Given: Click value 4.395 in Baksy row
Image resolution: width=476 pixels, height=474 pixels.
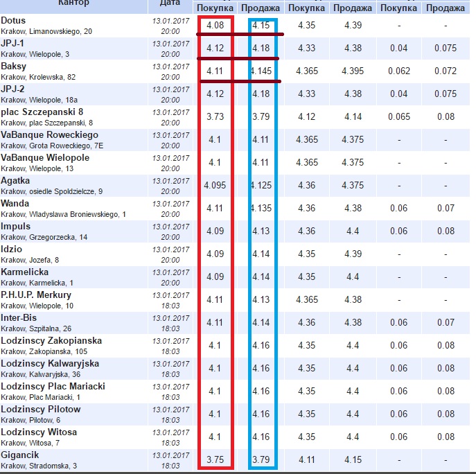Looking at the screenshot, I should pyautogui.click(x=353, y=71).
